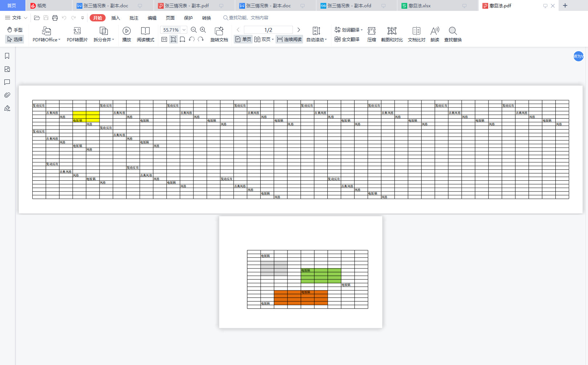Click the green shaded 电饭锅 cell block

pyautogui.click(x=321, y=276)
